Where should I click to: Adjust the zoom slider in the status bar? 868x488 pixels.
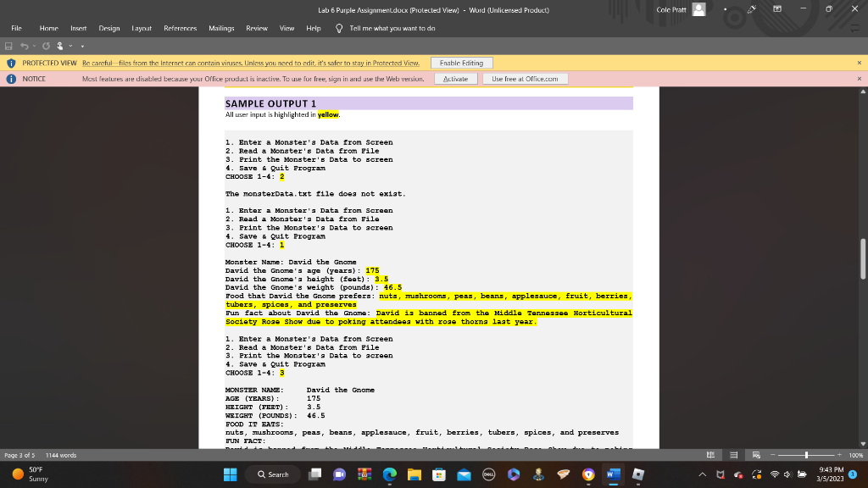coord(807,453)
